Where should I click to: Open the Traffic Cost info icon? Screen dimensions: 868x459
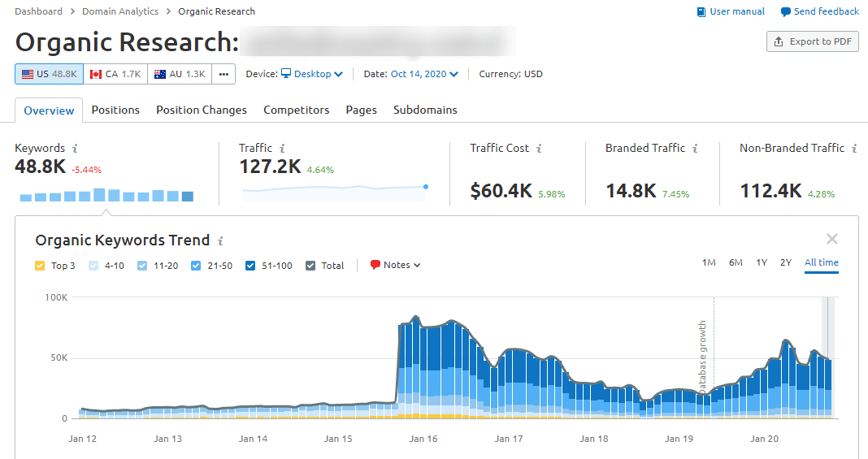tap(539, 148)
